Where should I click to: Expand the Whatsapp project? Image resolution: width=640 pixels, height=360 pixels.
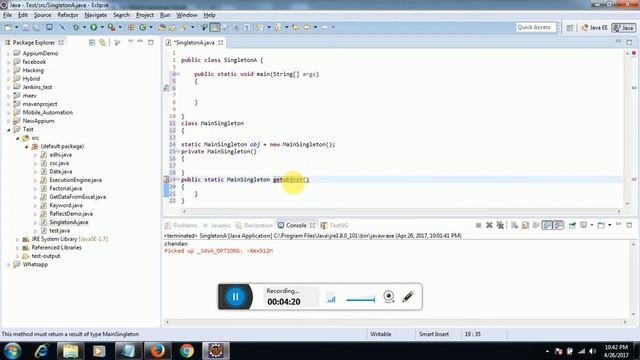coord(9,264)
